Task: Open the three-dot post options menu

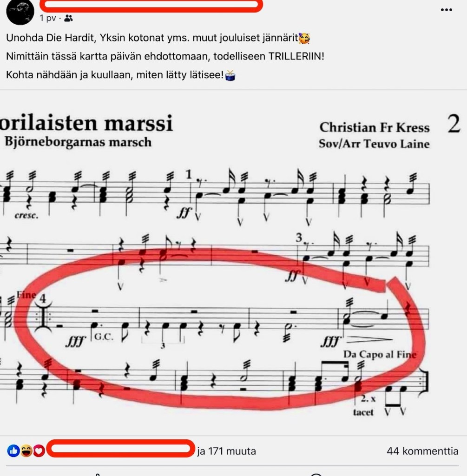Action: coord(446,10)
